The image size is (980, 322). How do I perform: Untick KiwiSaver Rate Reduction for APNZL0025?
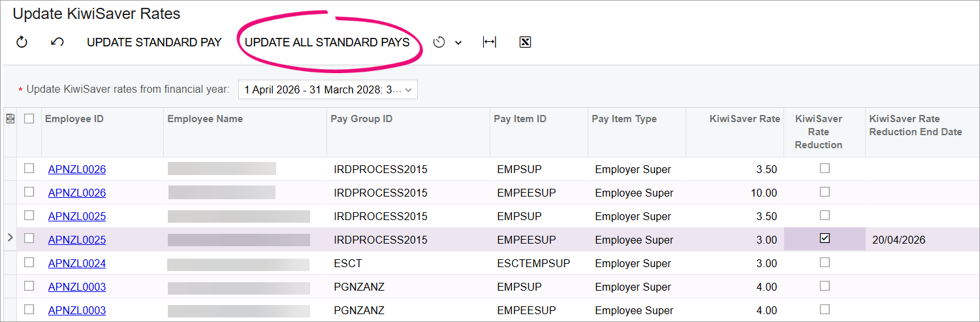[825, 239]
